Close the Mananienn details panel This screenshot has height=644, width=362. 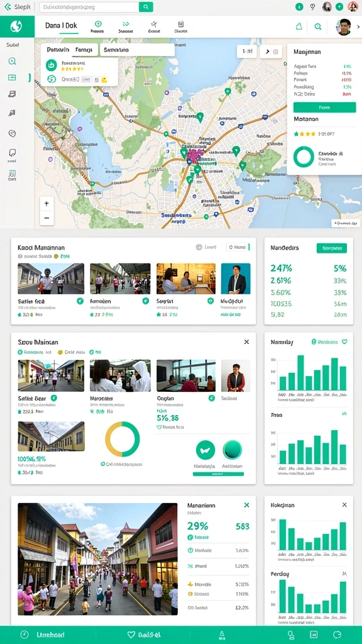click(246, 505)
